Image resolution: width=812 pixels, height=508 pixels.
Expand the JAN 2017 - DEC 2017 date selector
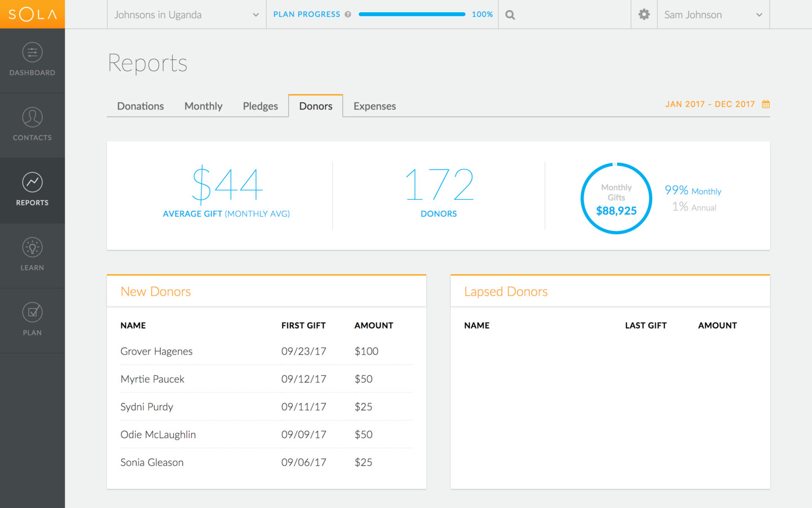[x=710, y=104]
